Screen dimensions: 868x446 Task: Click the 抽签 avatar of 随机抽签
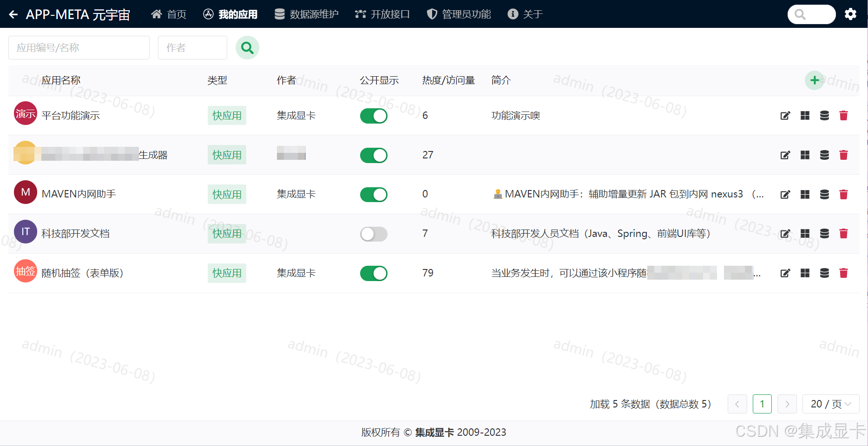click(x=26, y=271)
